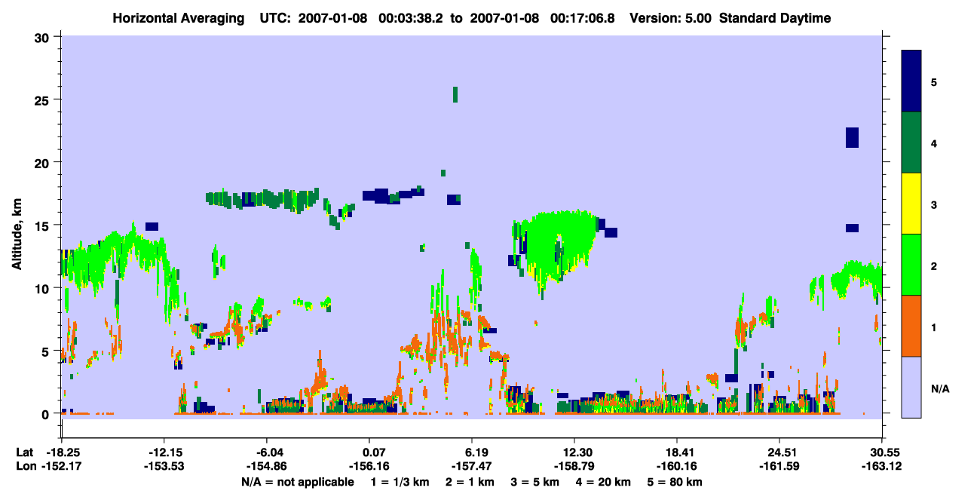
Task: Click the bright green level 2 colorbar segment
Action: click(911, 265)
